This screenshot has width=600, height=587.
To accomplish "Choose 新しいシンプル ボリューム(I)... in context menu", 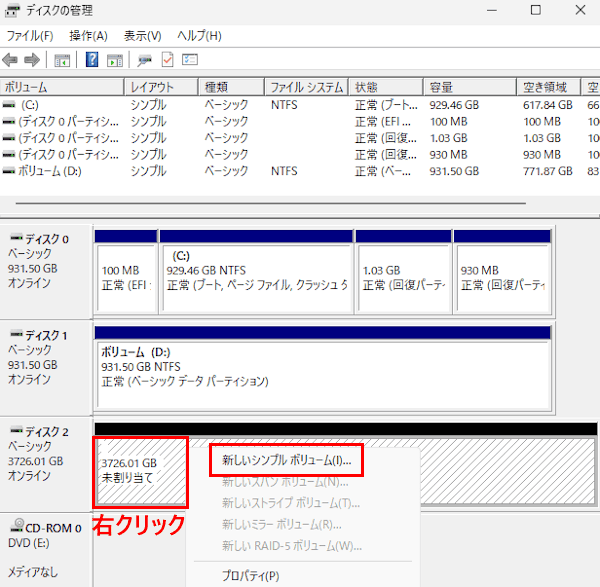I will tap(286, 460).
